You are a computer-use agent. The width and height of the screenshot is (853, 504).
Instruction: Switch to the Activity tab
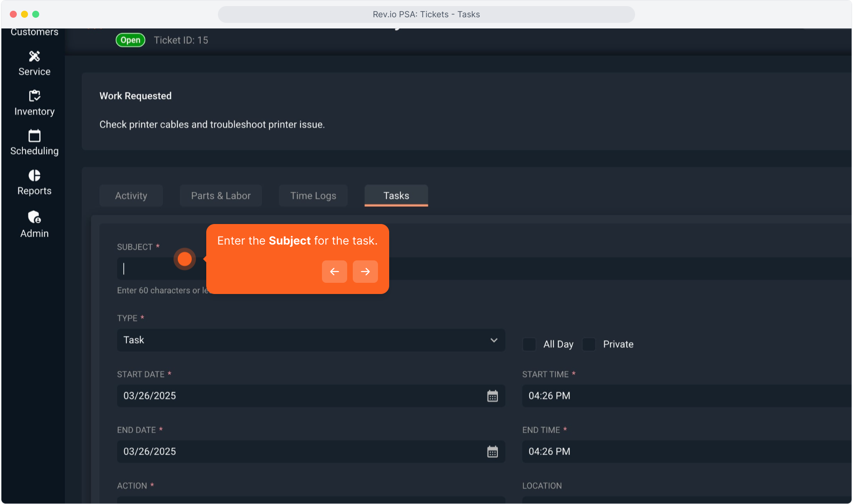tap(131, 196)
